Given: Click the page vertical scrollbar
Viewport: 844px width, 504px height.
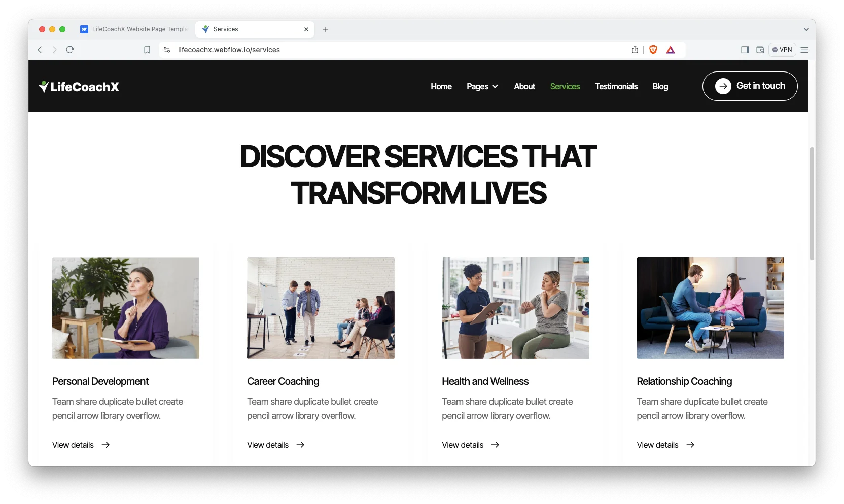Looking at the screenshot, I should pos(812,203).
